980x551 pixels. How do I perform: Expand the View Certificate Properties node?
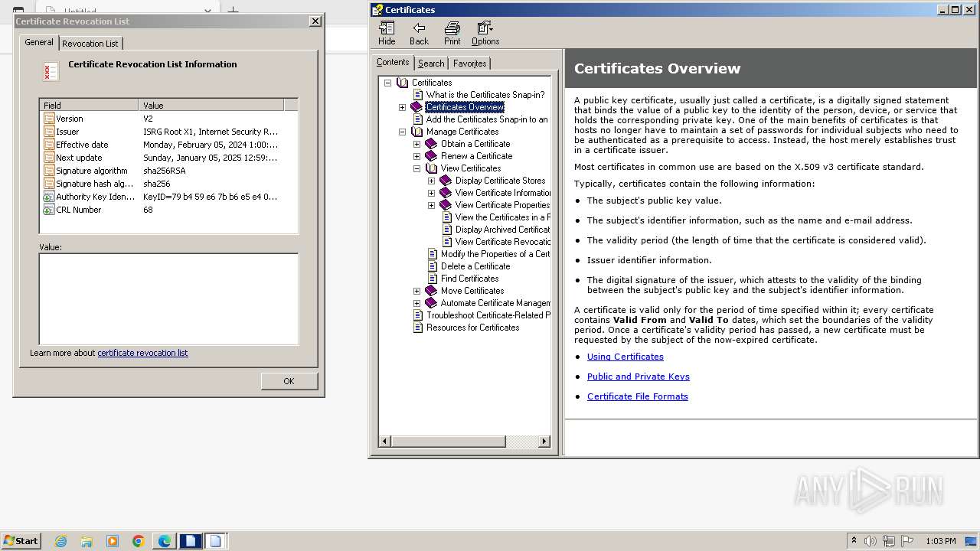pos(431,205)
